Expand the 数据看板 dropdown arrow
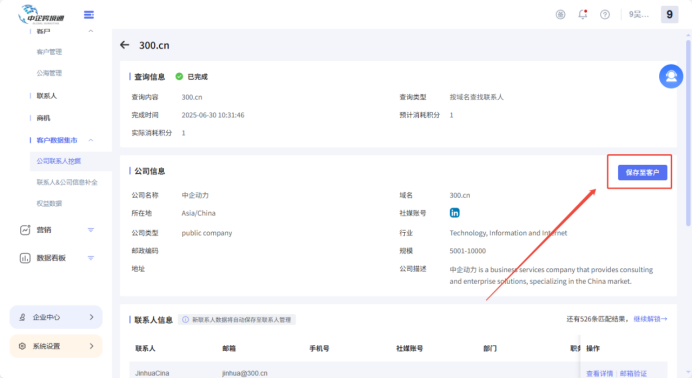The width and height of the screenshot is (693, 378). 91,258
